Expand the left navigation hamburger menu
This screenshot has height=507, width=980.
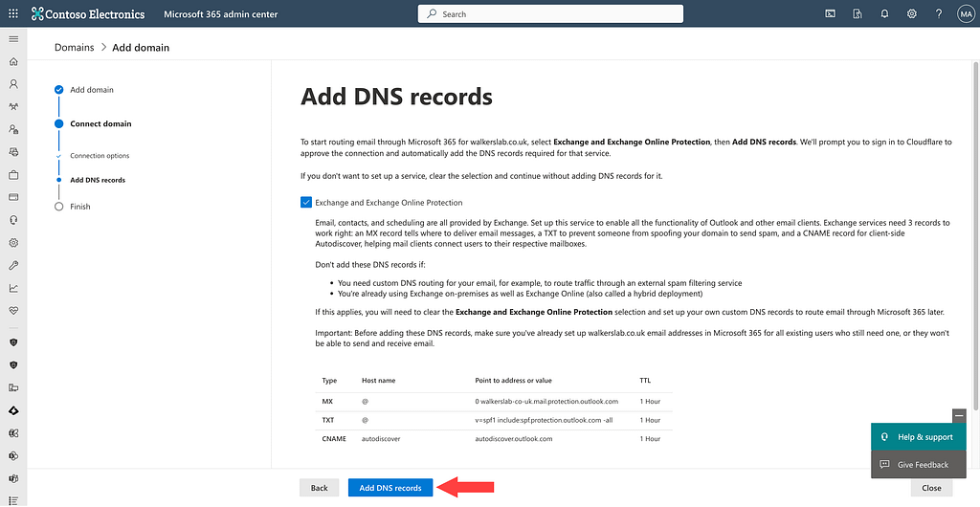pyautogui.click(x=13, y=38)
